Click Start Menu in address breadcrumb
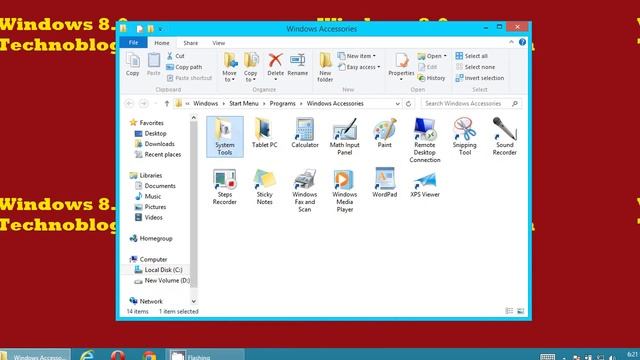640x360 pixels. click(244, 104)
